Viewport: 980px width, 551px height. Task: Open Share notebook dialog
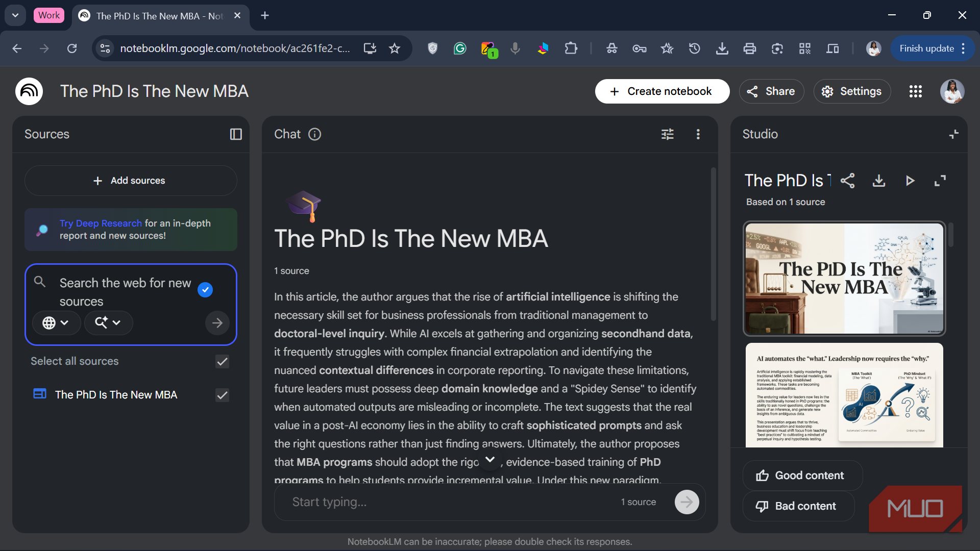[771, 91]
